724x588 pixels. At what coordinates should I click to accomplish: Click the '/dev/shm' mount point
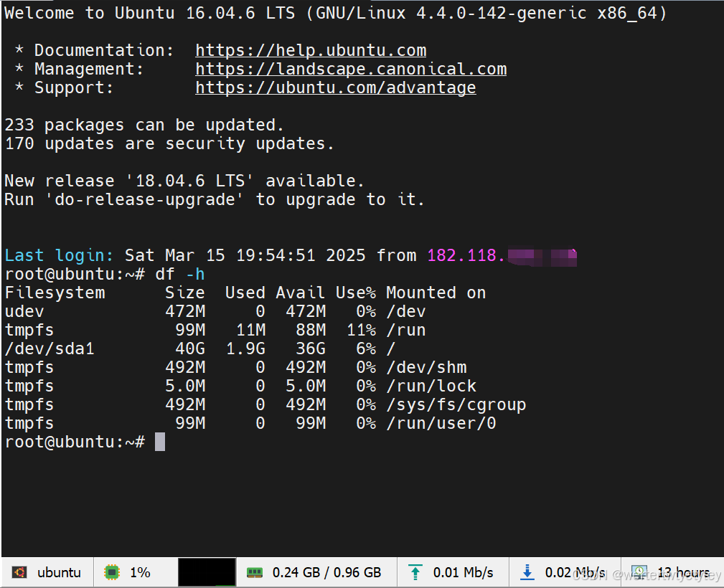point(426,367)
